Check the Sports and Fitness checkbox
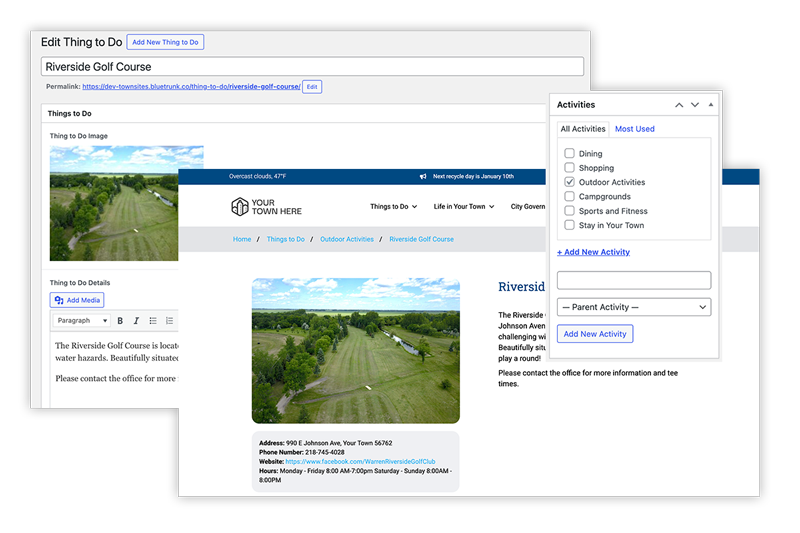The width and height of the screenshot is (800, 533). (x=569, y=210)
